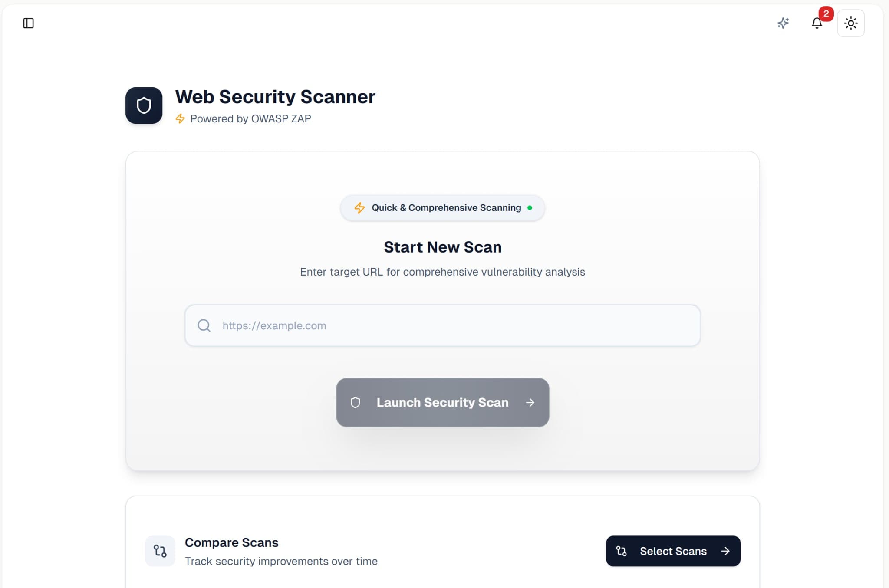This screenshot has height=588, width=889.
Task: Click the sparkles AI assistant icon
Action: click(x=784, y=23)
